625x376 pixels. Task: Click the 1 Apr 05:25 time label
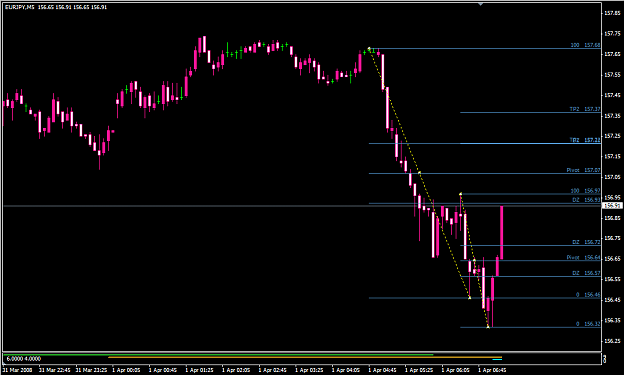pyautogui.click(x=419, y=370)
